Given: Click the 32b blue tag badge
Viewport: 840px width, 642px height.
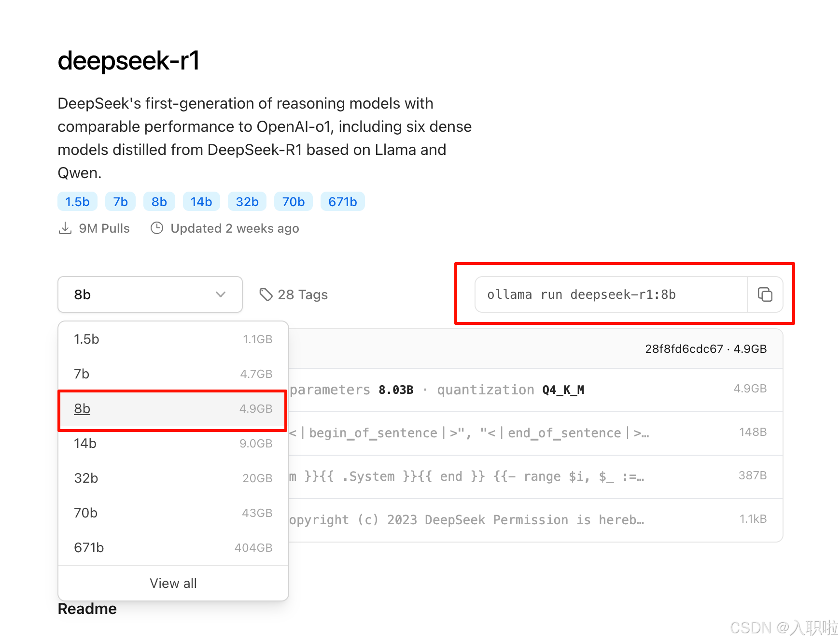Looking at the screenshot, I should 247,202.
